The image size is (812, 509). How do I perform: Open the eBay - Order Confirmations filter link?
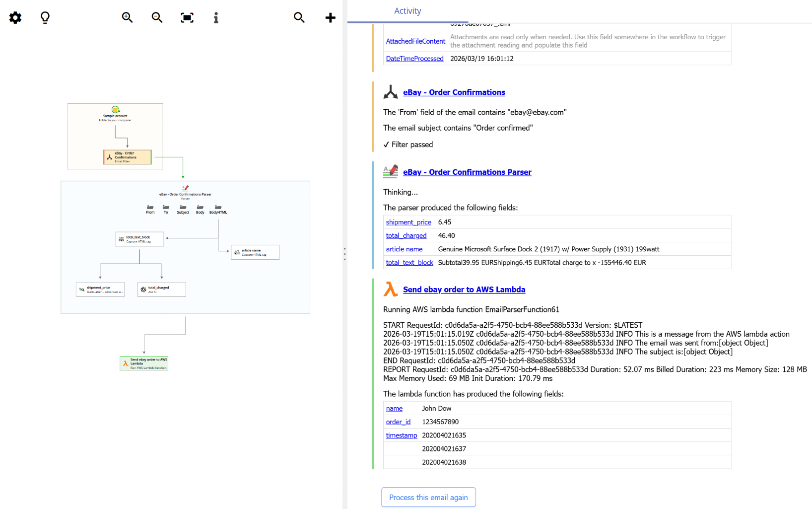coord(454,92)
